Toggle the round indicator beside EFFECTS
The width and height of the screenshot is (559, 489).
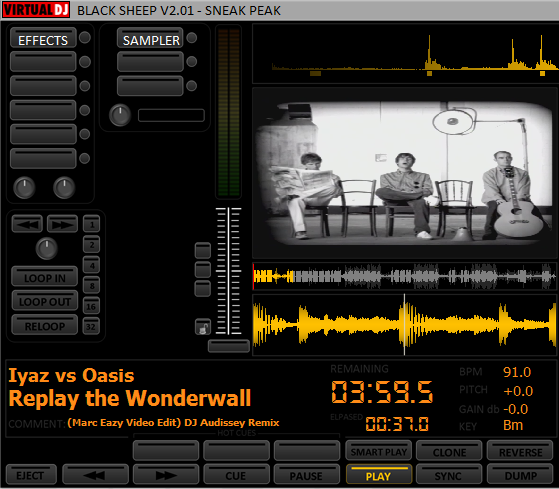coord(85,37)
